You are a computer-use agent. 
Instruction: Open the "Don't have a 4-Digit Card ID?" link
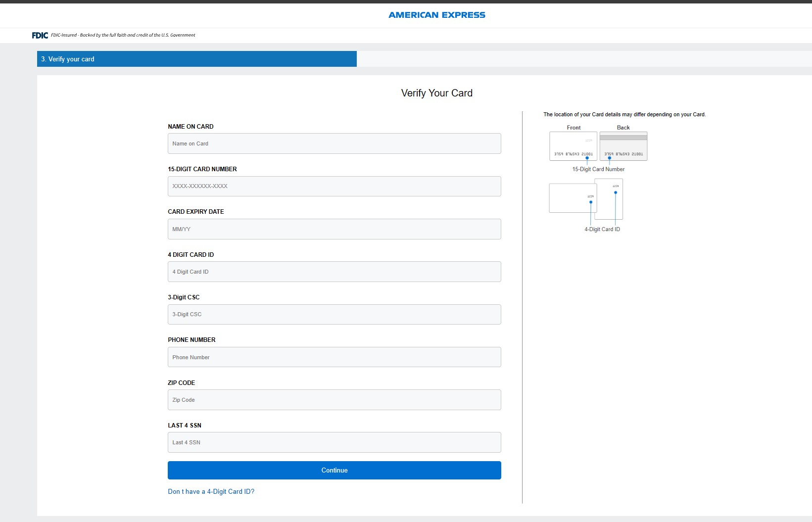coord(211,491)
